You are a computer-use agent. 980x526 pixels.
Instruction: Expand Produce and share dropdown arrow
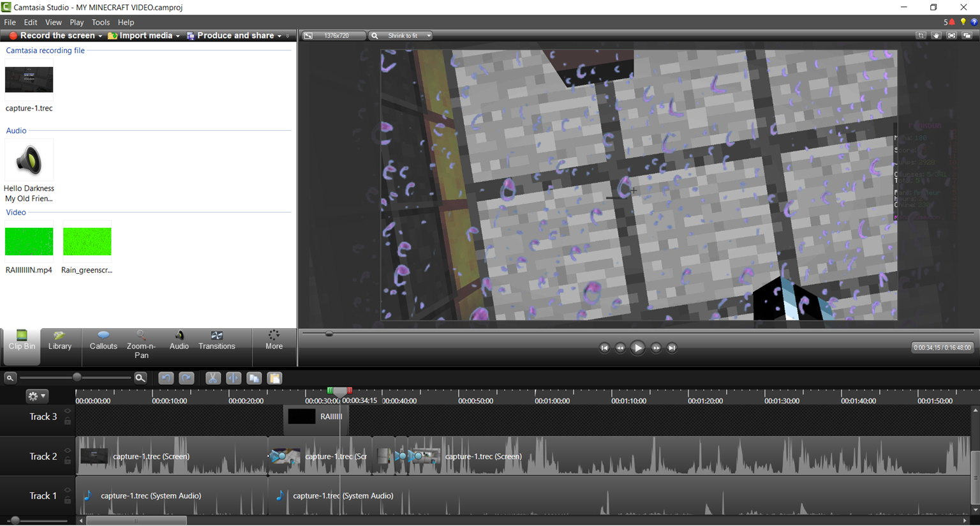[279, 36]
